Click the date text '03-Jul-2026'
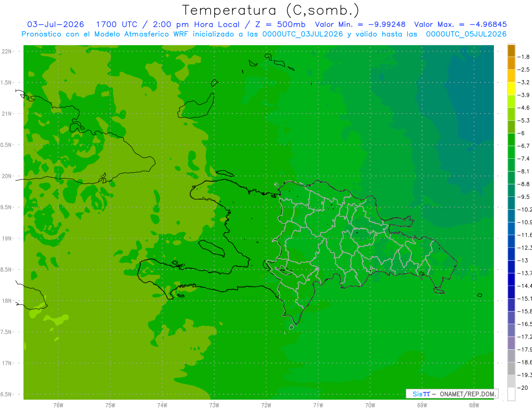Viewport: 532px width, 411px height. [56, 24]
